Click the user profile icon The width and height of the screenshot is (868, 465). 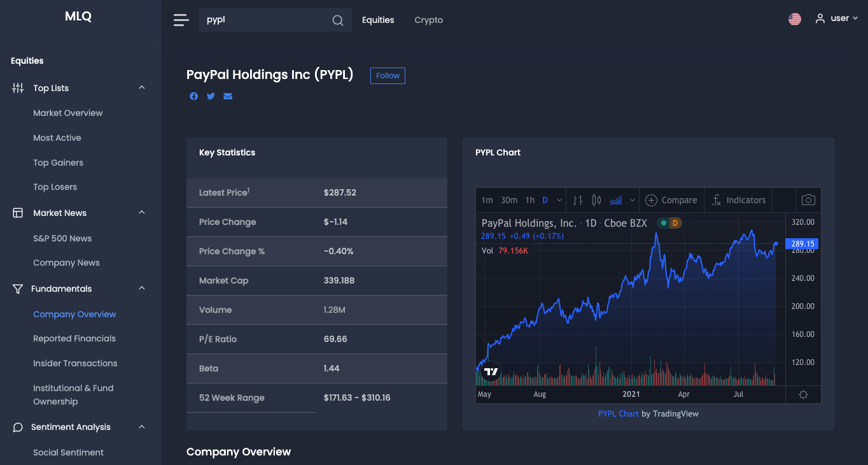pyautogui.click(x=820, y=18)
